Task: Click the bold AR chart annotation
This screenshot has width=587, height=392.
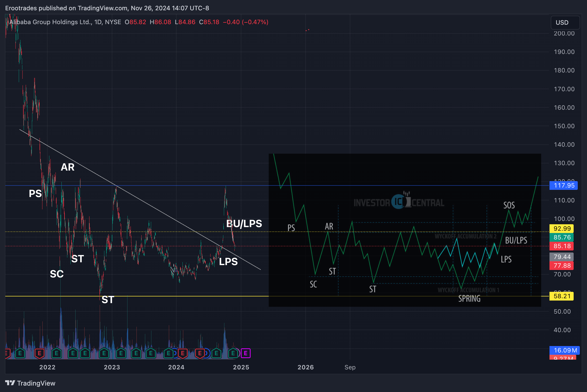Action: 68,167
